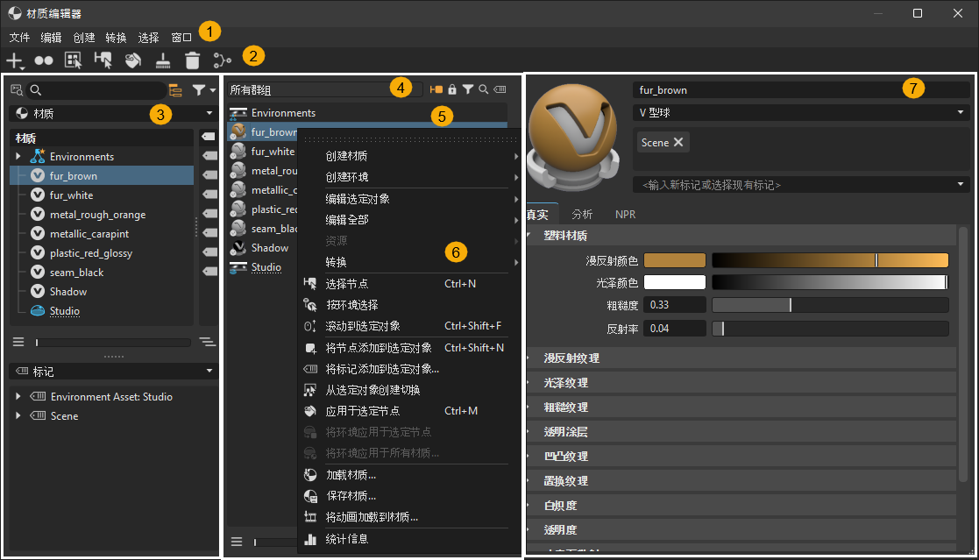Click the select objects grid icon in toolbar
Image resolution: width=979 pixels, height=560 pixels.
[x=73, y=60]
